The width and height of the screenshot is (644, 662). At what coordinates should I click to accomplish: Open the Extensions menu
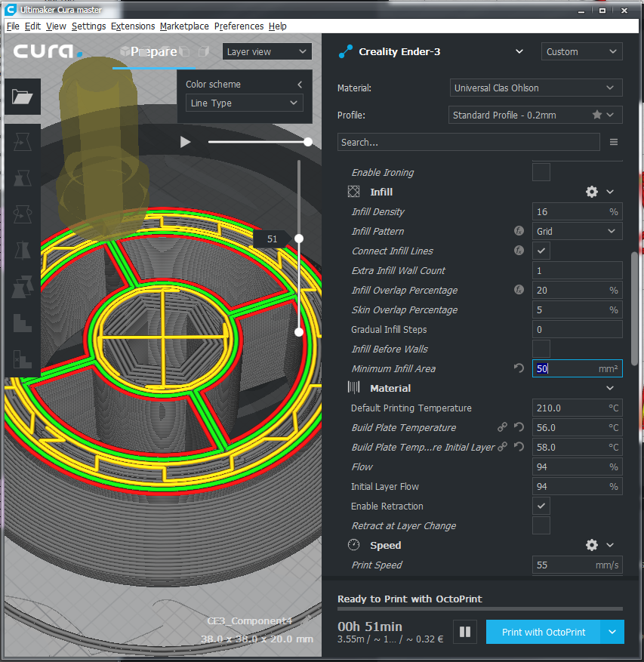pyautogui.click(x=133, y=26)
